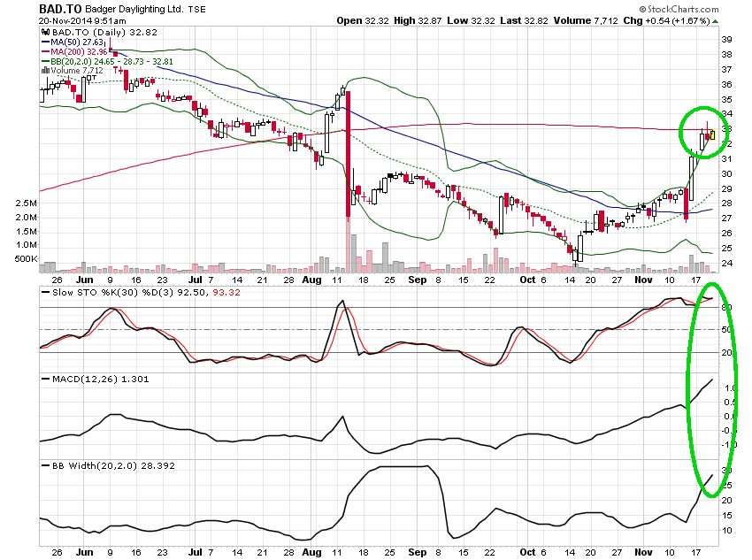The image size is (752, 560).
Task: Click the green up-triangle after the Chg value
Action: (715, 21)
